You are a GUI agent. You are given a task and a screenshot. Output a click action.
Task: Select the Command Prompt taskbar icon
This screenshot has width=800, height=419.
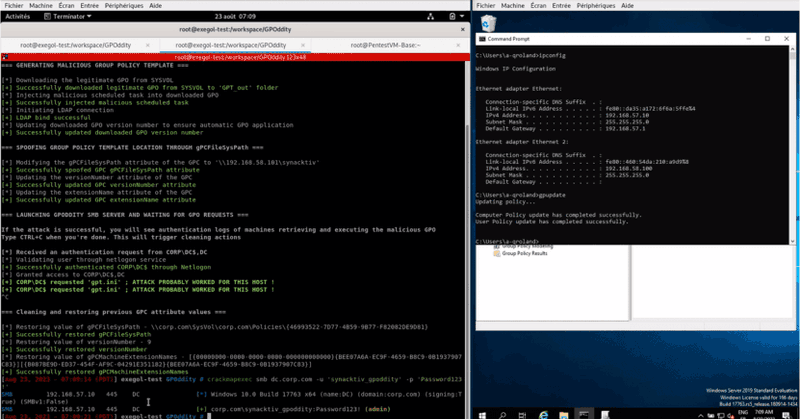click(584, 414)
